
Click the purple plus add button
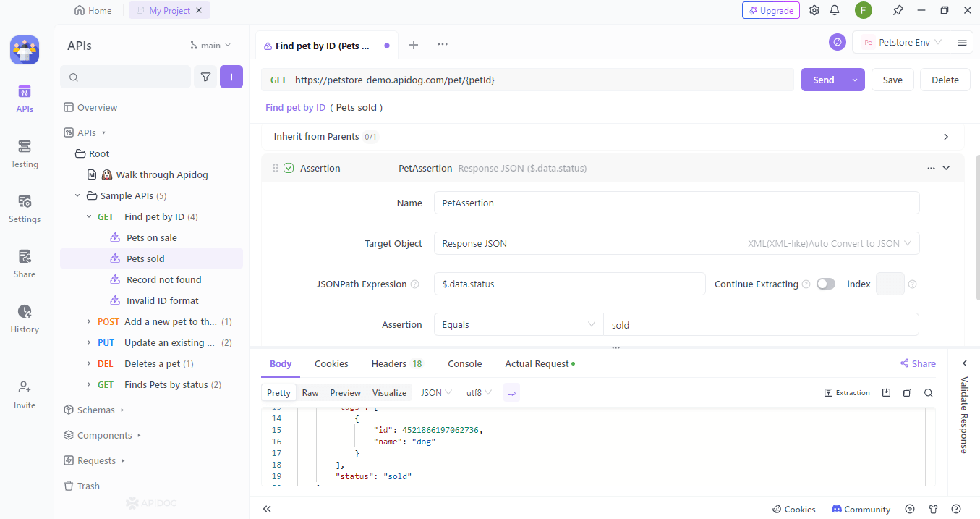(x=231, y=77)
